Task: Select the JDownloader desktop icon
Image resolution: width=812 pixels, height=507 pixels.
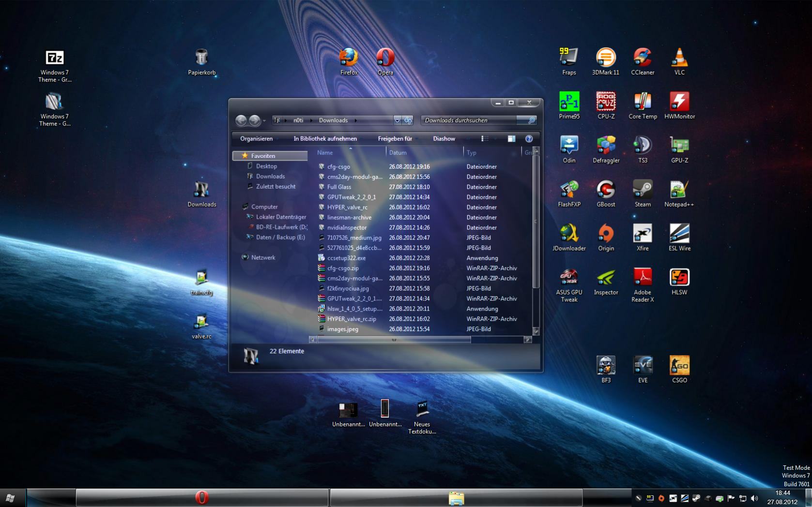Action: pos(569,238)
